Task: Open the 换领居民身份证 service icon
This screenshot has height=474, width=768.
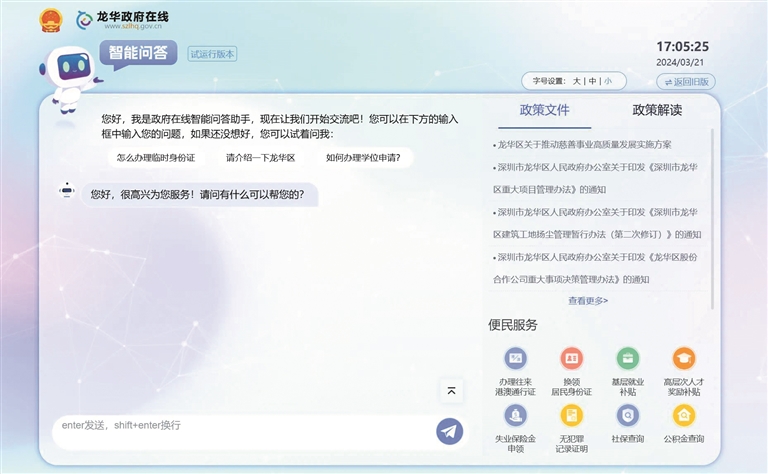Action: [571, 359]
